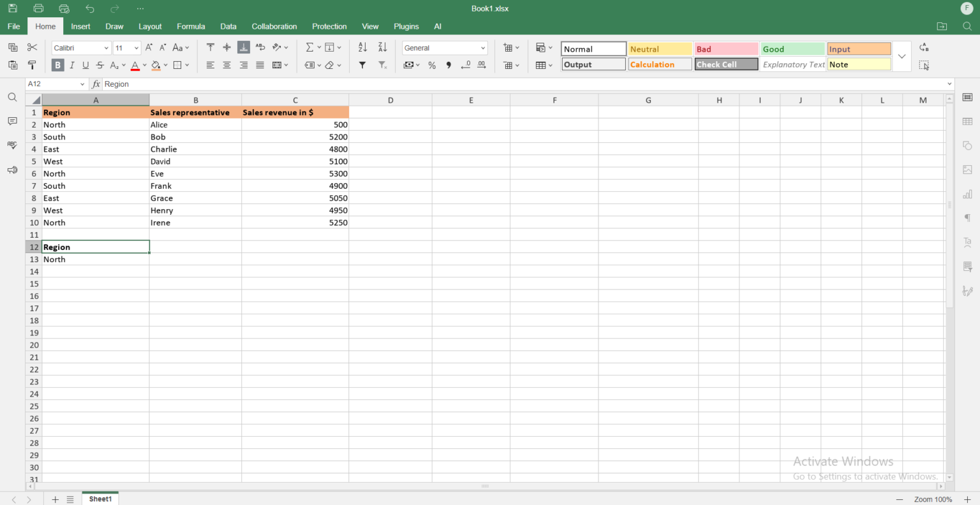
Task: Select the AutoSum icon
Action: (x=309, y=47)
